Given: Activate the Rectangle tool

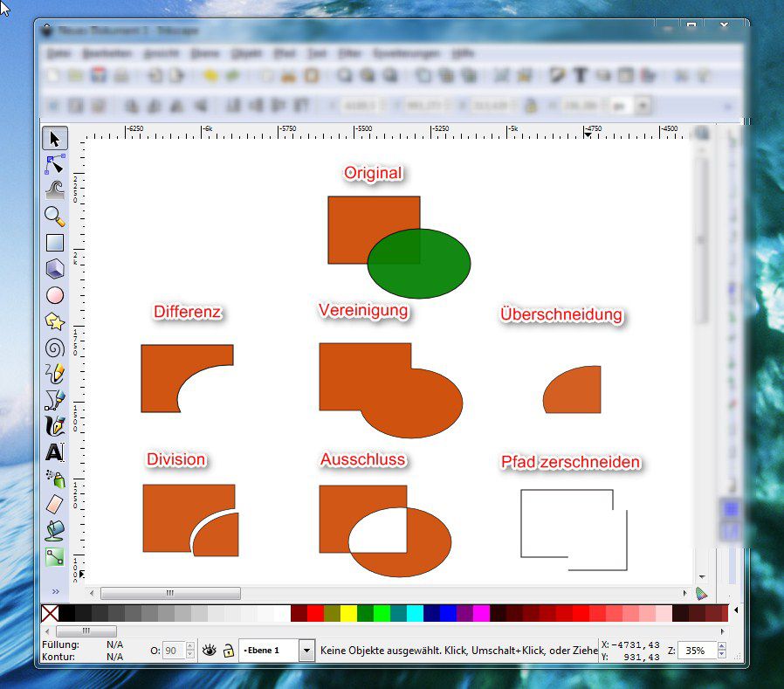Looking at the screenshot, I should [x=54, y=243].
